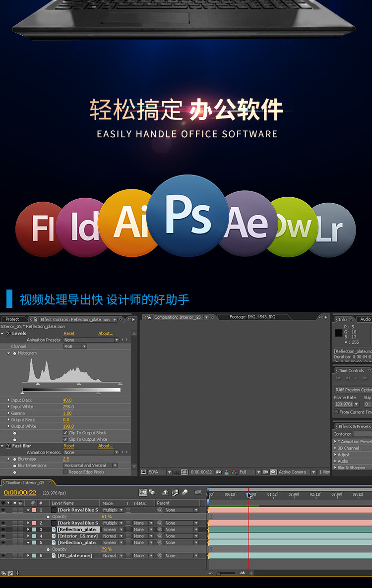The image size is (372, 588).
Task: Toggle the timeline motion blur enable icon
Action: coord(185,492)
